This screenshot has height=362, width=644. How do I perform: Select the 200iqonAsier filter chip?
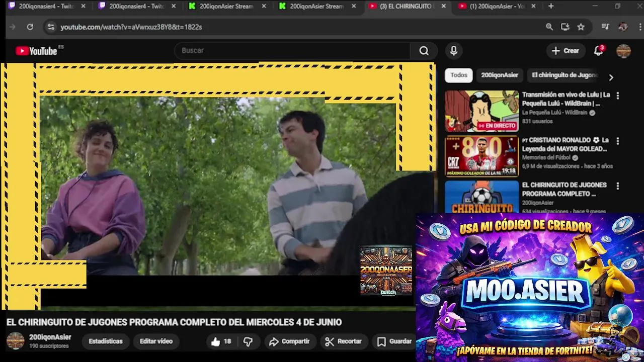coord(500,75)
